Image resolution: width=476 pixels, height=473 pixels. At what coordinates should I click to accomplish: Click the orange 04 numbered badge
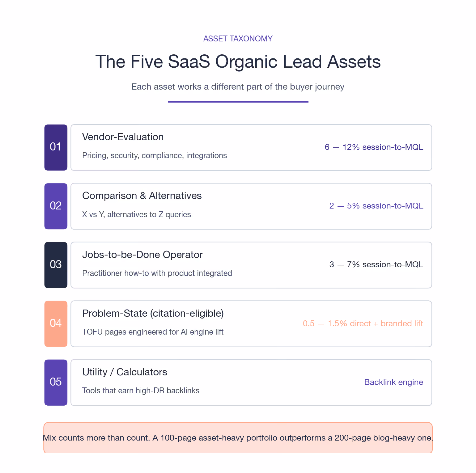tap(56, 323)
